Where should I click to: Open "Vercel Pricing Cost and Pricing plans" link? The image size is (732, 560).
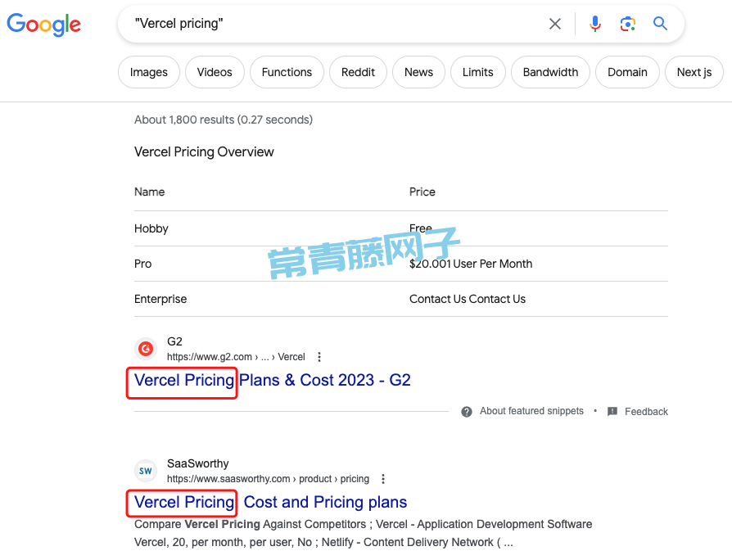coord(270,502)
